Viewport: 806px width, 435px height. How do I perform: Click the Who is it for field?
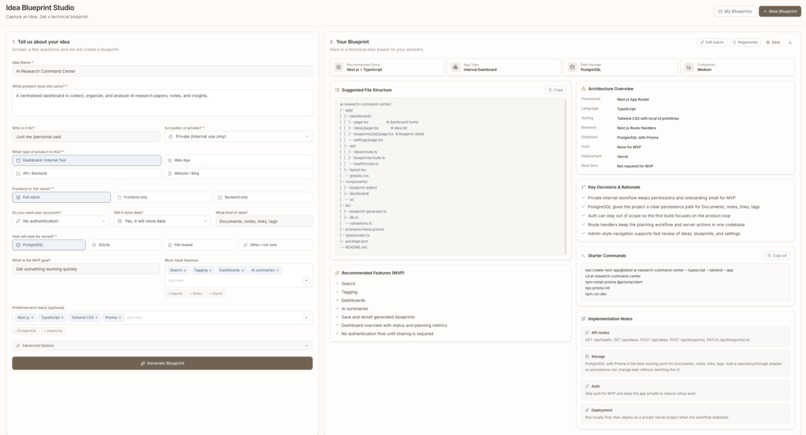click(x=86, y=137)
